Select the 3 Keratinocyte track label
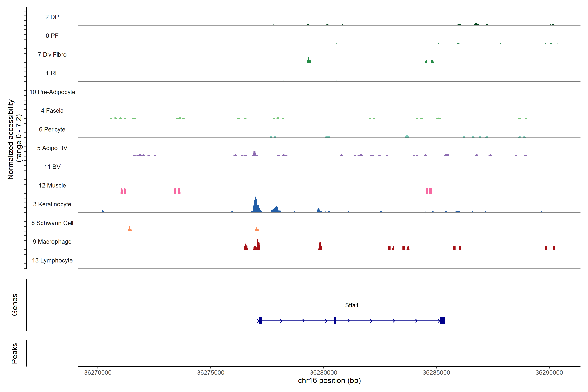Viewport: 588px width, 392px height. 52,204
